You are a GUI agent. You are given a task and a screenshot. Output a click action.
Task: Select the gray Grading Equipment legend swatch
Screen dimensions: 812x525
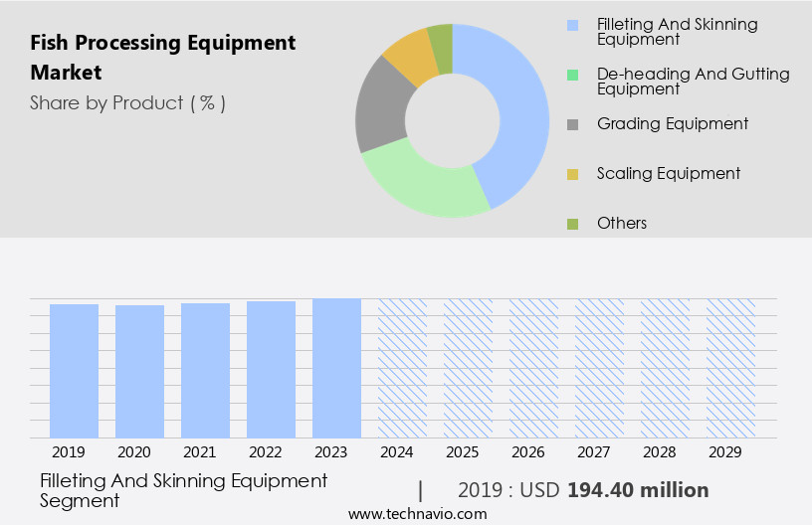572,124
